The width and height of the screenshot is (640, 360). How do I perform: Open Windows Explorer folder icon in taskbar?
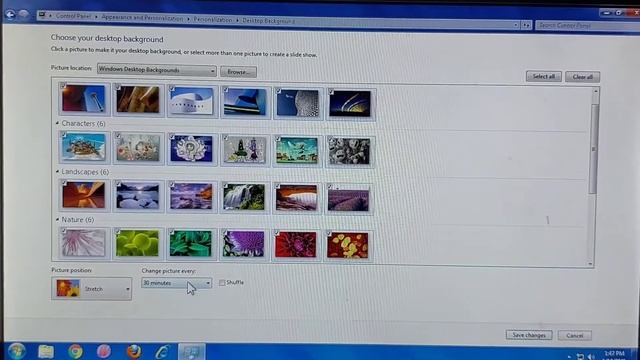(46, 351)
